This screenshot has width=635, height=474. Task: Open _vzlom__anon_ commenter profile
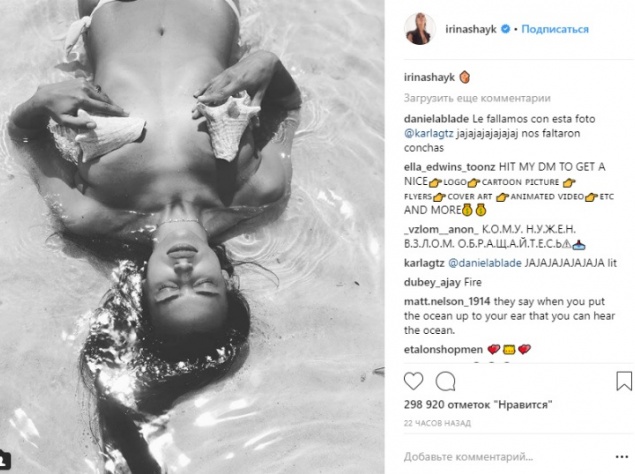[x=441, y=230]
